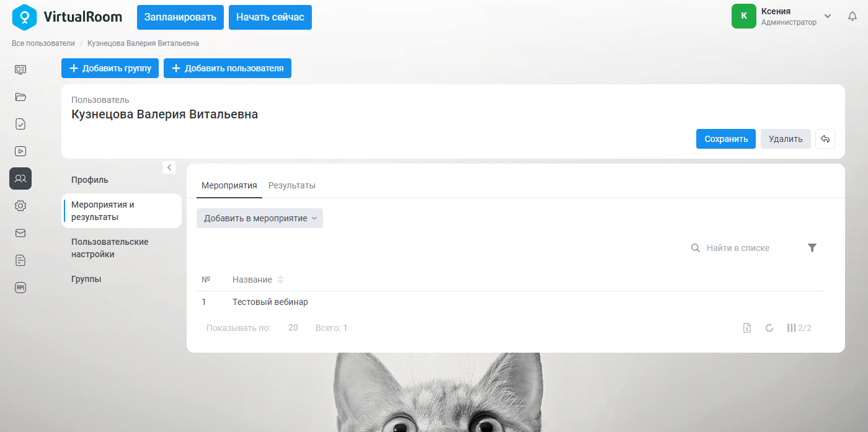Screen dimensions: 868x432
Task: Click the back arrow next to Удалить
Action: pos(825,139)
